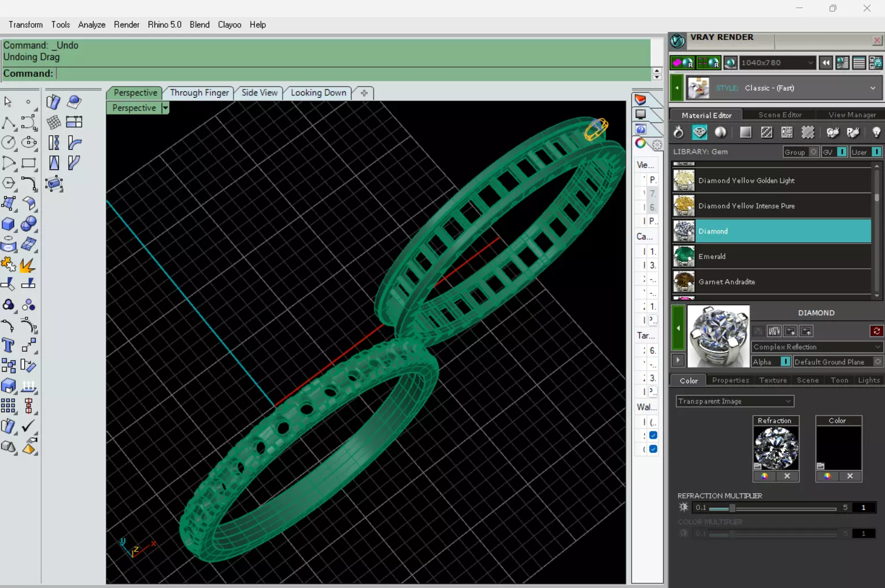
Task: Select the Fillet curves tool
Action: click(29, 183)
